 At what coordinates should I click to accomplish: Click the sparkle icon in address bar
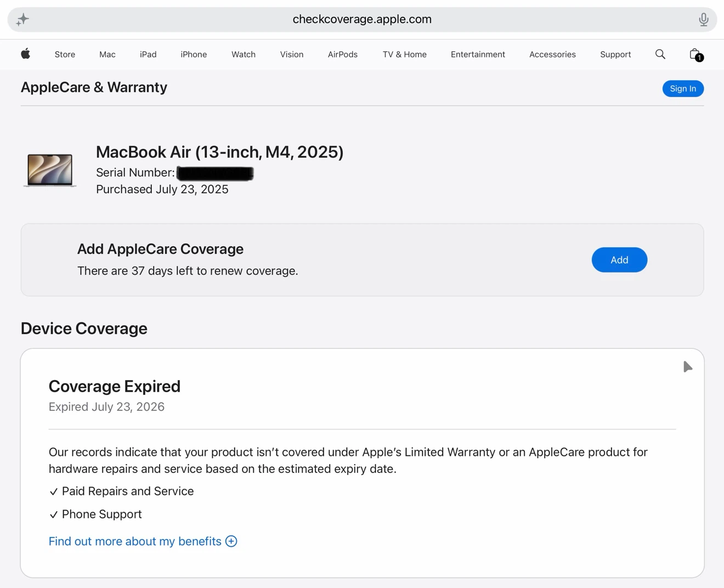[22, 20]
